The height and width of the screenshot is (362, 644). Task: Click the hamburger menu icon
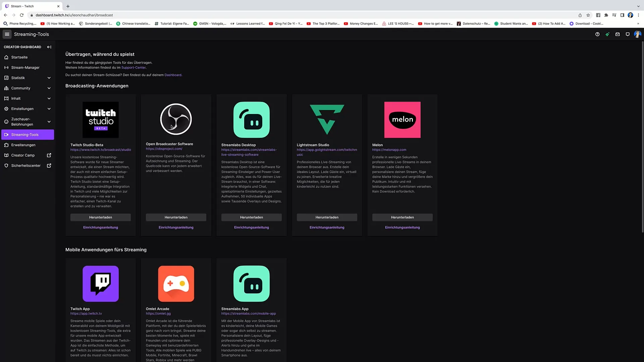pos(7,34)
